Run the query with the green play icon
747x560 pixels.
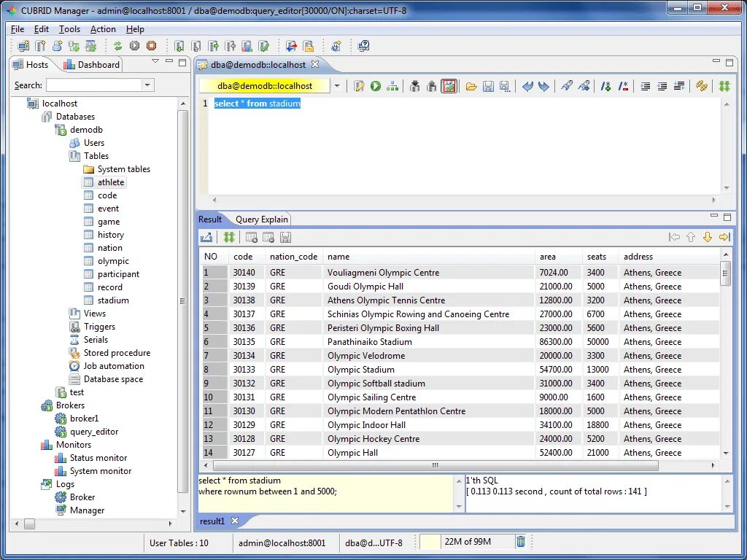[376, 86]
